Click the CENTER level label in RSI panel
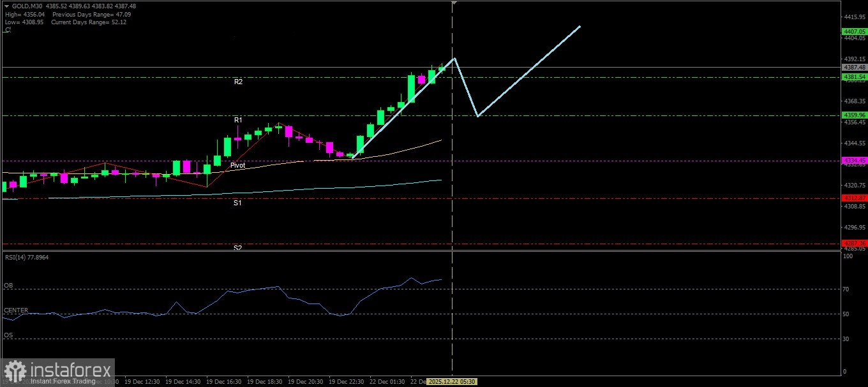 16,310
